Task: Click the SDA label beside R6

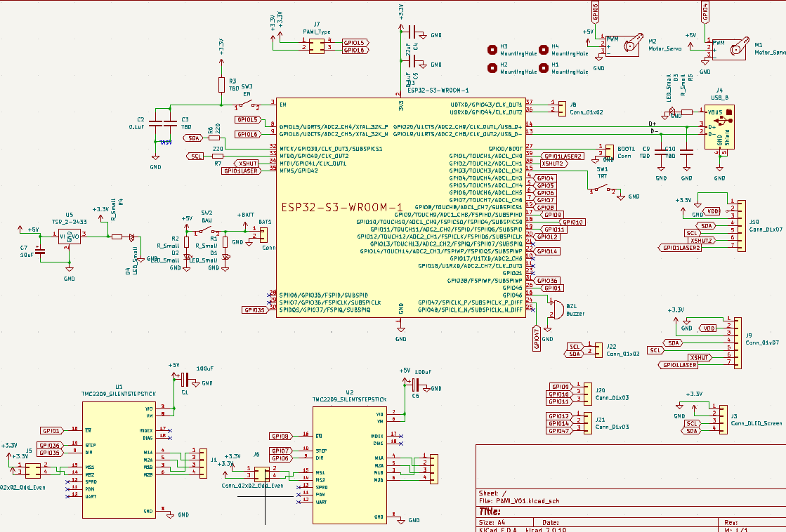Action: point(193,138)
